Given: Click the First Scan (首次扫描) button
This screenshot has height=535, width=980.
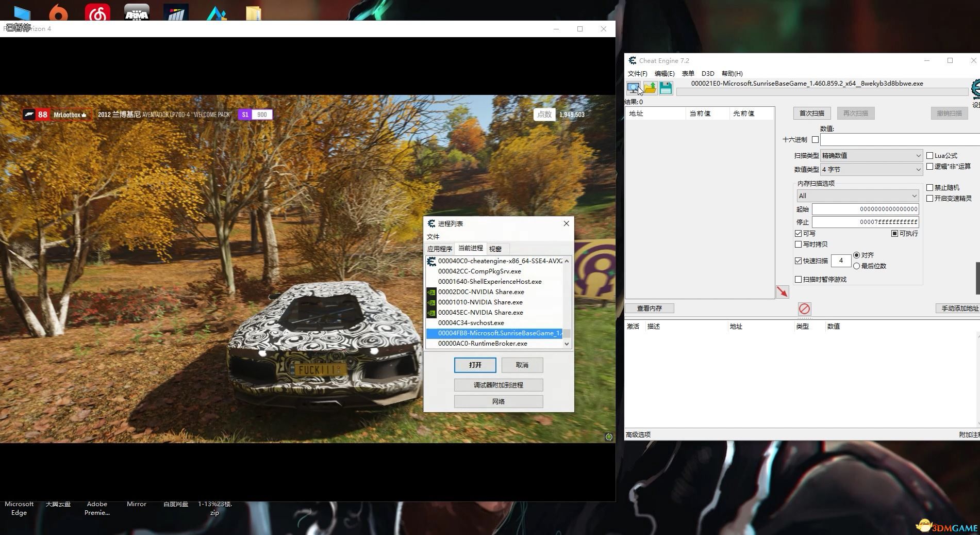Looking at the screenshot, I should coord(811,113).
